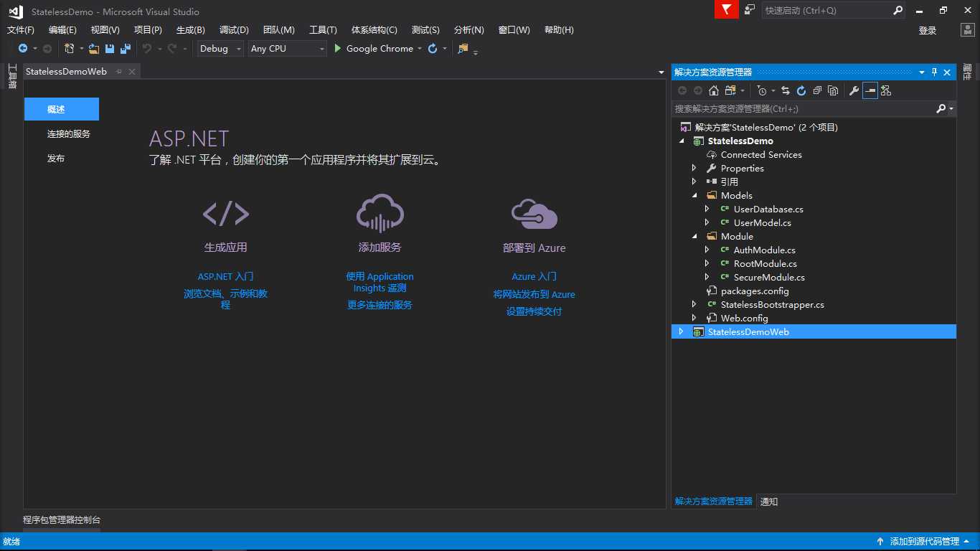Open the 设置持续交付 link
Screen dimensions: 980x551
(x=534, y=311)
